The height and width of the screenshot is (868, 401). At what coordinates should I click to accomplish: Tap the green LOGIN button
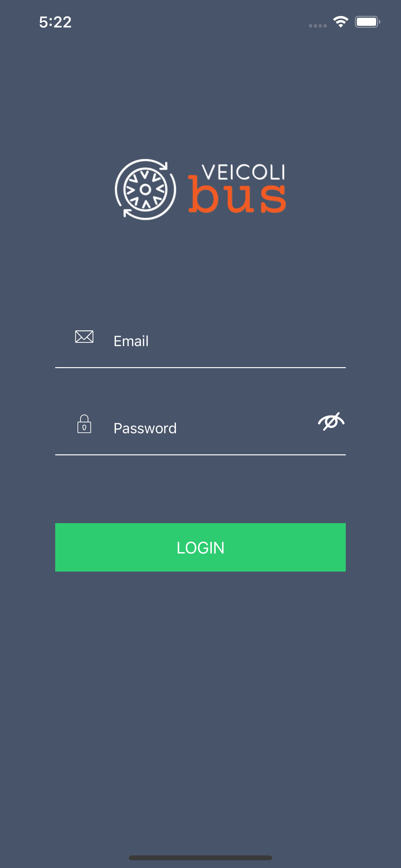200,547
